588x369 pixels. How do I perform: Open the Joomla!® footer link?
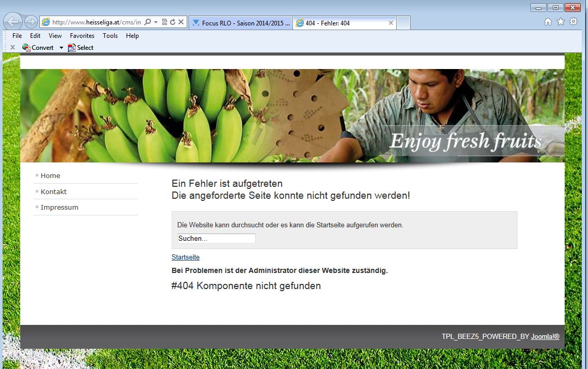pos(545,337)
